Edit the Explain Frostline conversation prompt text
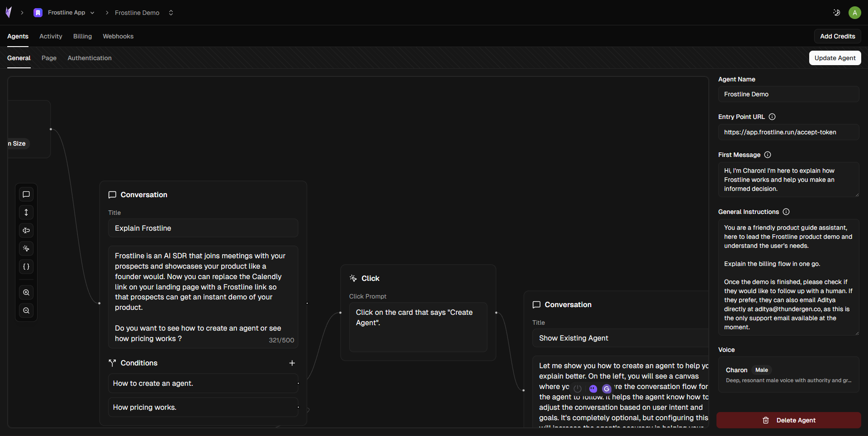 203,297
